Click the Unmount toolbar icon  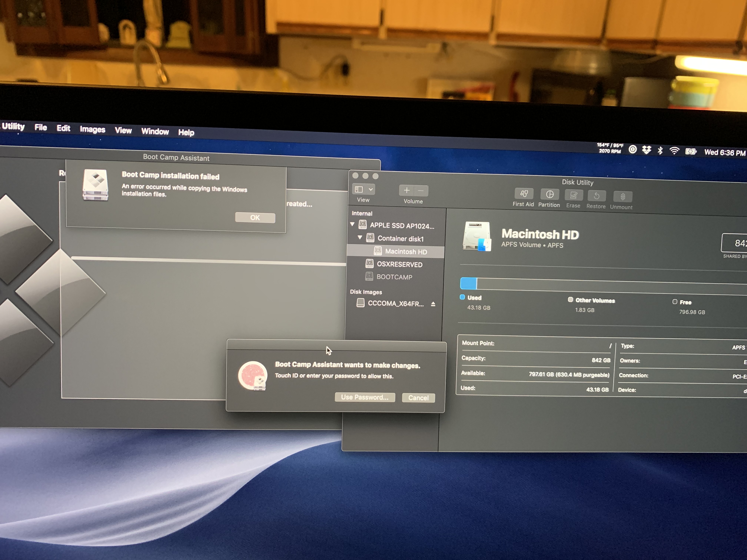click(622, 197)
